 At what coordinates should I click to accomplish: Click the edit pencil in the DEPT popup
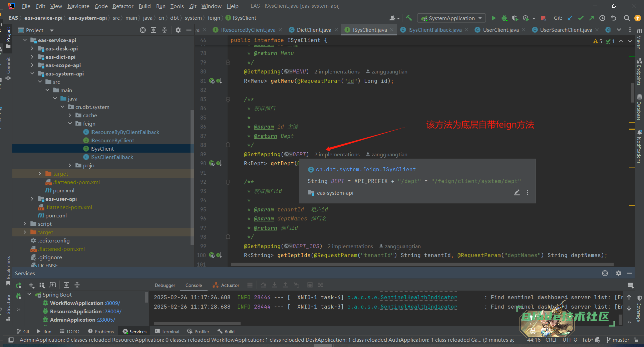pyautogui.click(x=517, y=192)
